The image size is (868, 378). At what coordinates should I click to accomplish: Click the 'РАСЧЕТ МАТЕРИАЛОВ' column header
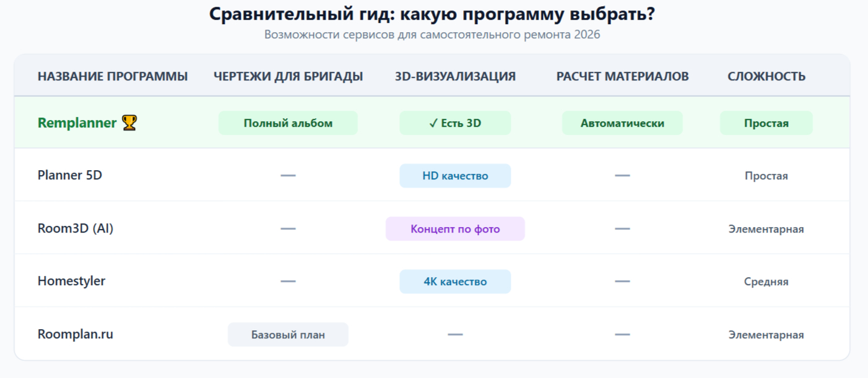622,76
